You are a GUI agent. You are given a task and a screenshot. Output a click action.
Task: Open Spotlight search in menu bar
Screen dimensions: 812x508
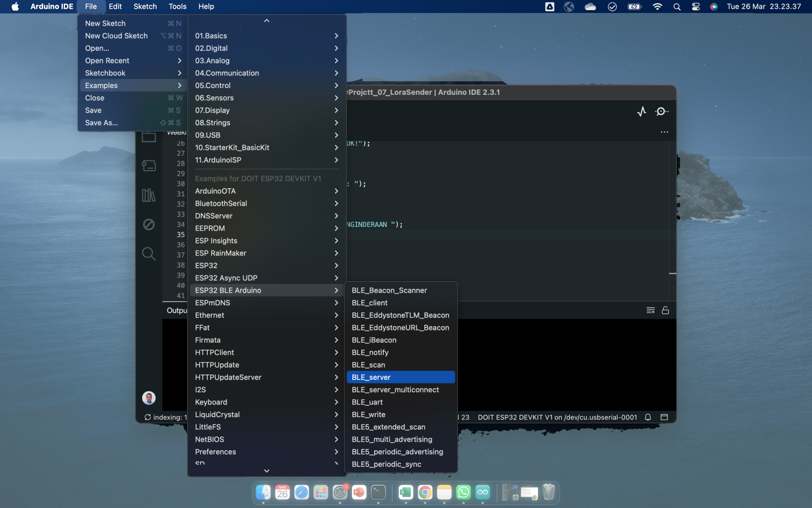coord(677,7)
